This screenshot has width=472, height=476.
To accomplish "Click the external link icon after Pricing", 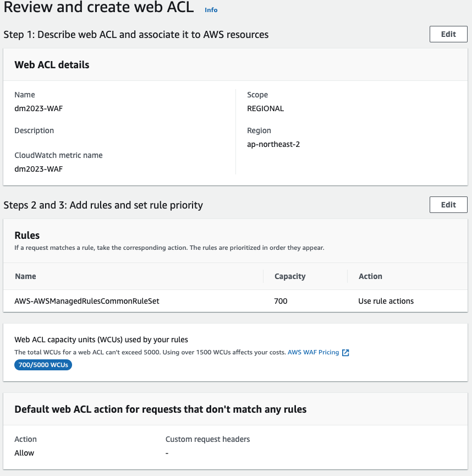I will 345,352.
